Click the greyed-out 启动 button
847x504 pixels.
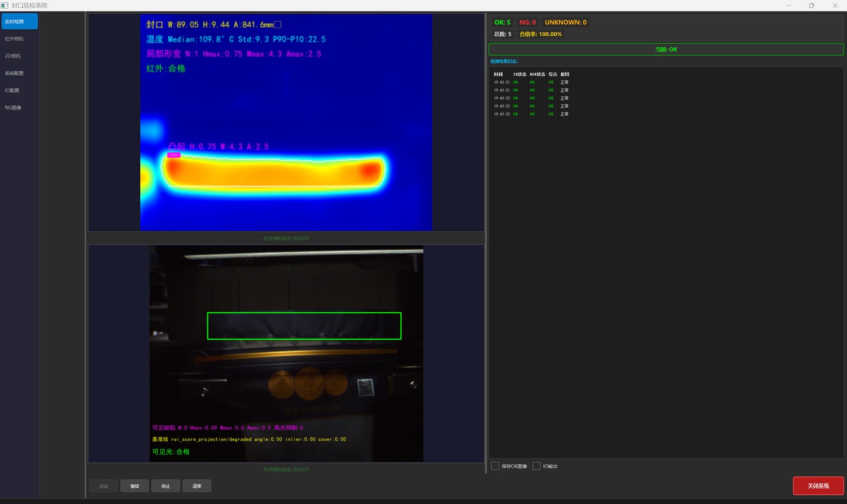click(103, 486)
